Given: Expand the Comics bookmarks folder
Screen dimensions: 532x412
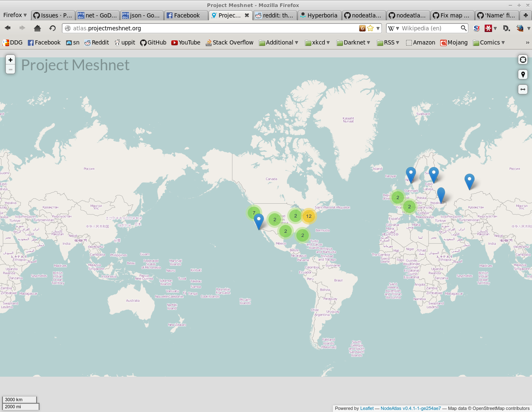Looking at the screenshot, I should point(489,42).
